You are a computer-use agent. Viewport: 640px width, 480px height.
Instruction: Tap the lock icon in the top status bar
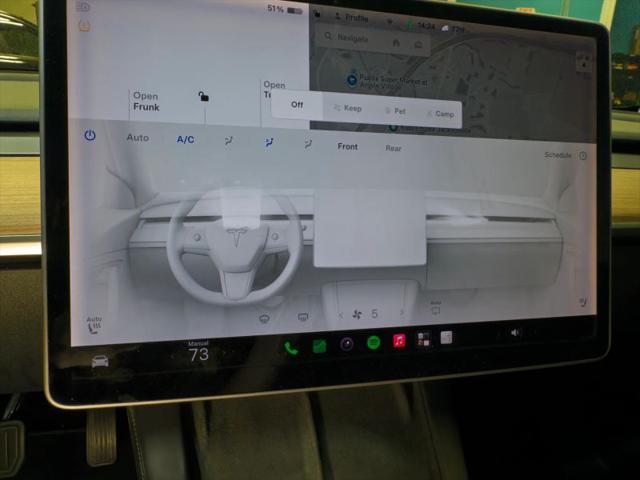click(317, 14)
